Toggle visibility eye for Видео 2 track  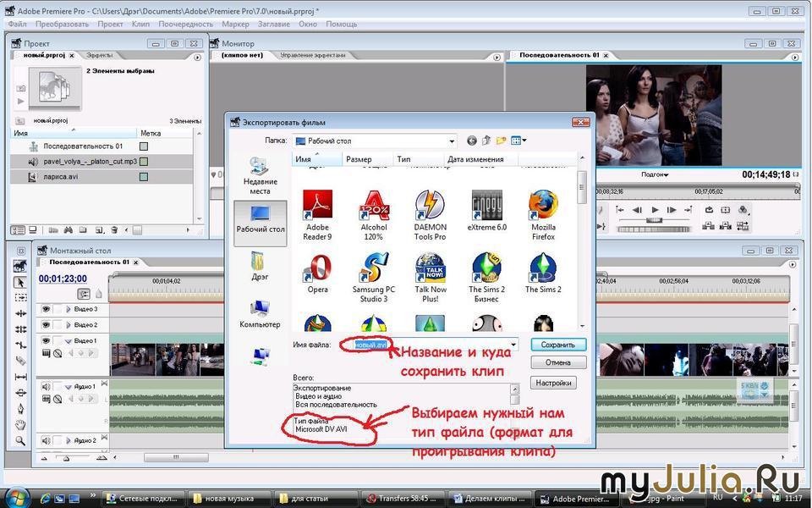tap(46, 324)
